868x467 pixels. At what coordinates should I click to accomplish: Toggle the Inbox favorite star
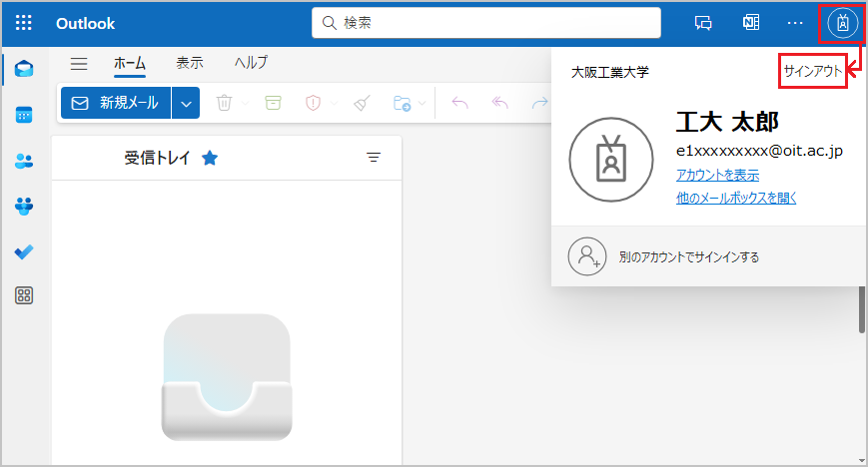click(x=210, y=158)
